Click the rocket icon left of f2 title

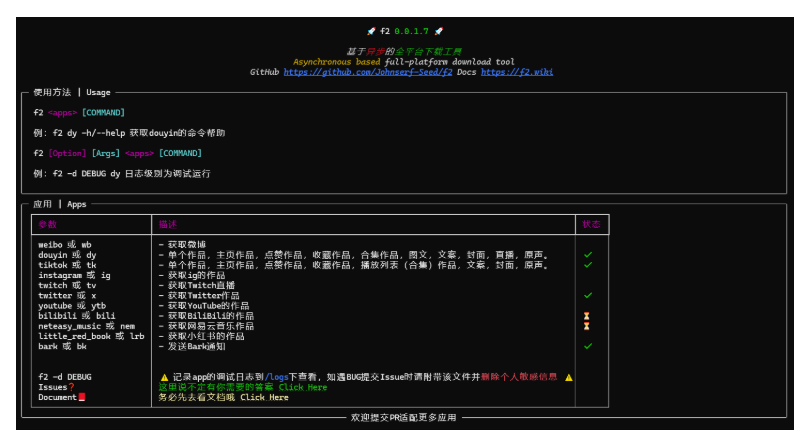point(371,31)
